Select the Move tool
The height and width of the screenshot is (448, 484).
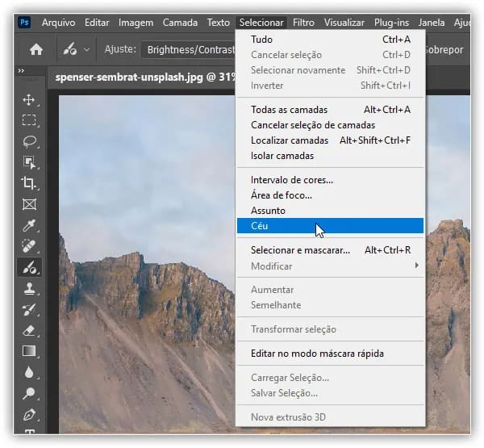click(29, 99)
